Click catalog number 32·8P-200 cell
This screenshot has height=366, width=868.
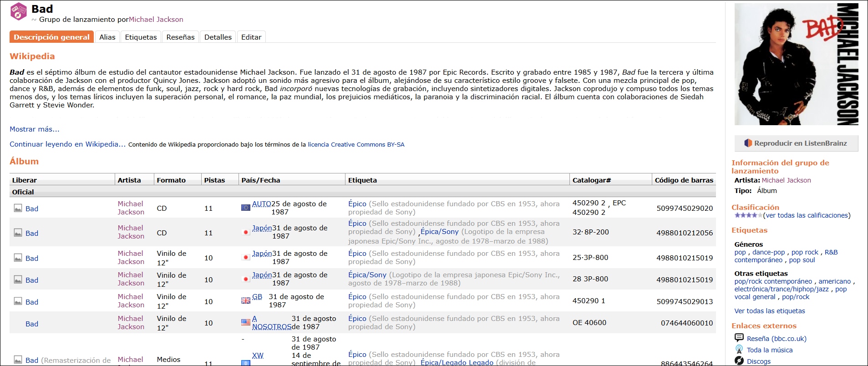[x=590, y=232]
